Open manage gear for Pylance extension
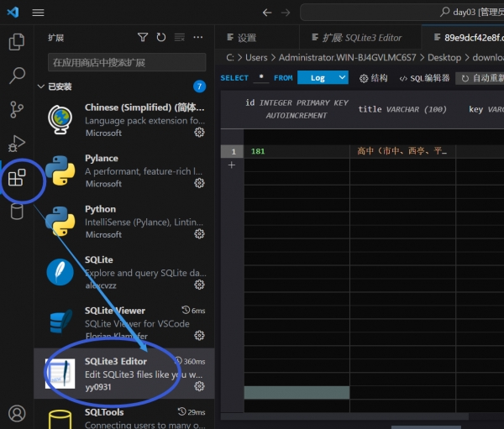The image size is (504, 429). [x=199, y=183]
